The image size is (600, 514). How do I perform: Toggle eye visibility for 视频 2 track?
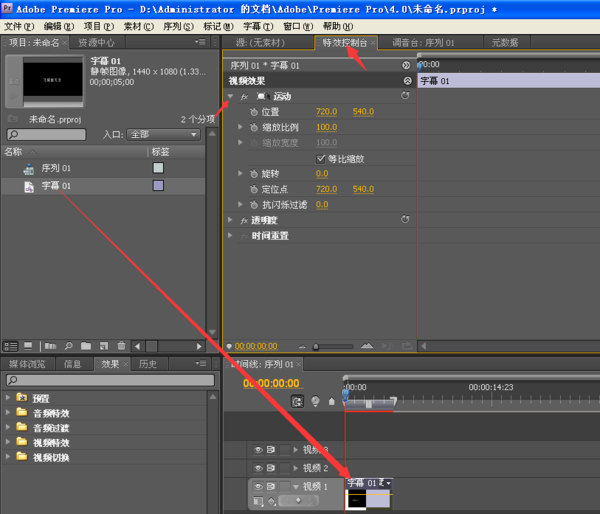tap(258, 468)
